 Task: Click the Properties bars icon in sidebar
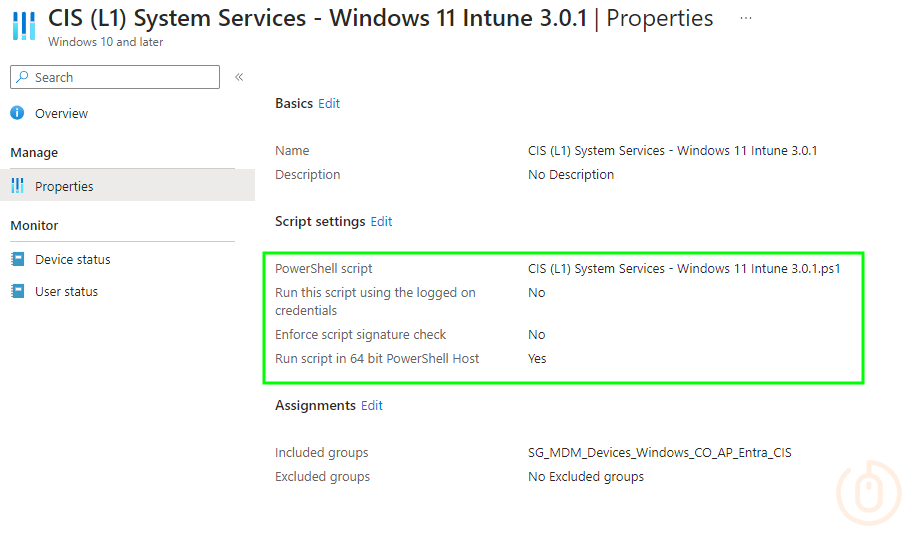[x=17, y=186]
